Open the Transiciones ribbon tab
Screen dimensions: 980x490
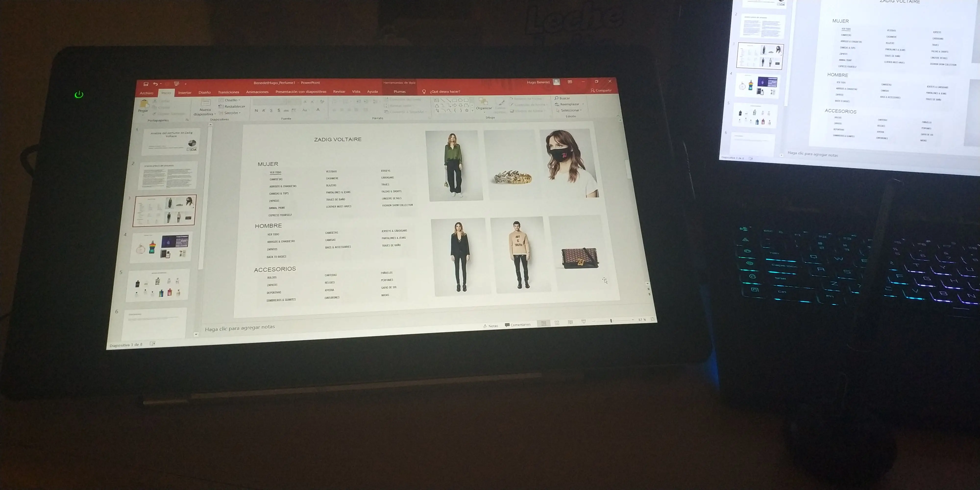(228, 92)
